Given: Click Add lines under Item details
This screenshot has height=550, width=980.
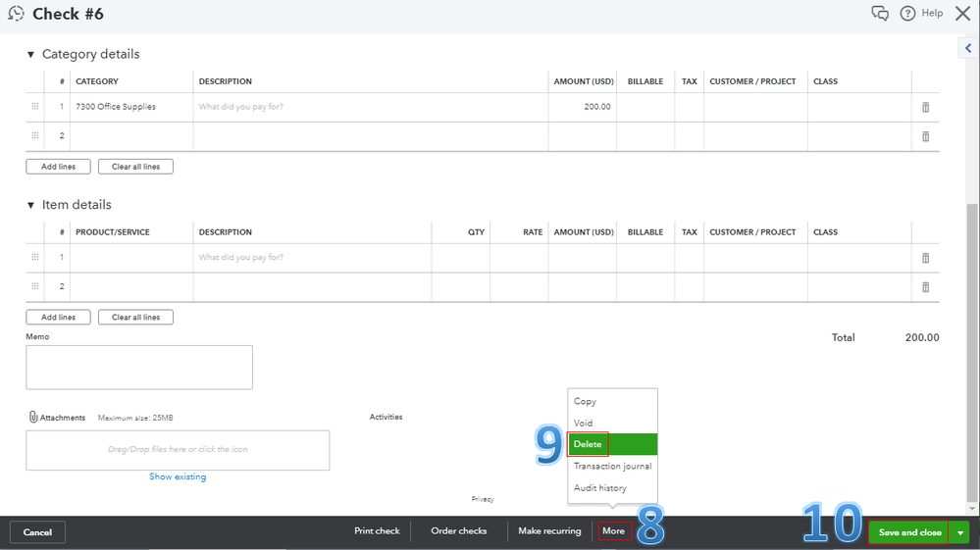Looking at the screenshot, I should [58, 317].
